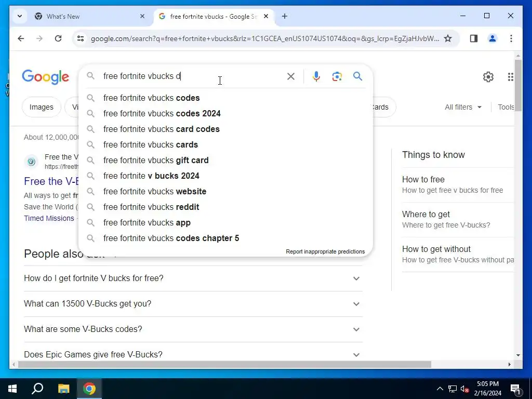Open the Chrome profile menu

click(x=493, y=38)
